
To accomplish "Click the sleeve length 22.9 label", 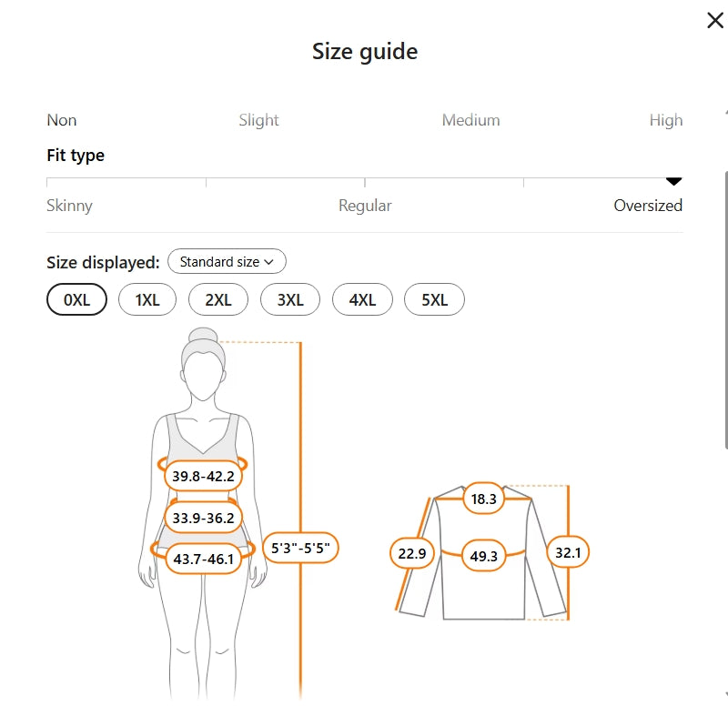I will pos(412,553).
